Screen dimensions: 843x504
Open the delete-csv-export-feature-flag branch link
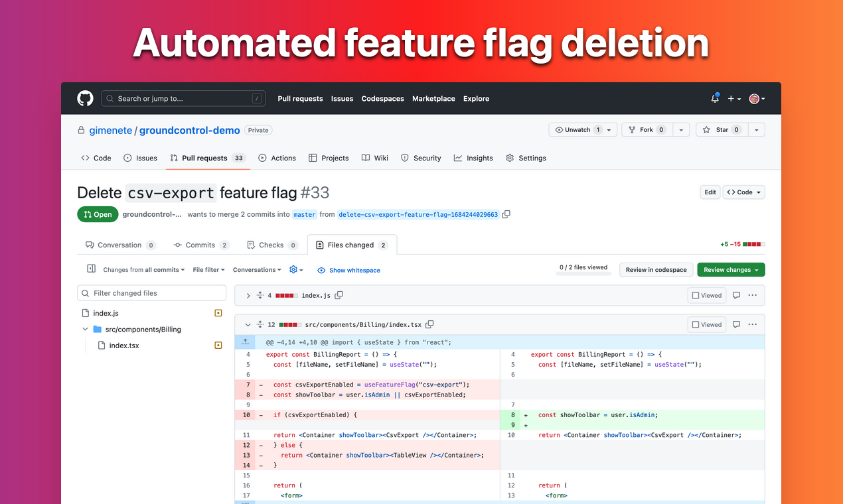(x=418, y=215)
